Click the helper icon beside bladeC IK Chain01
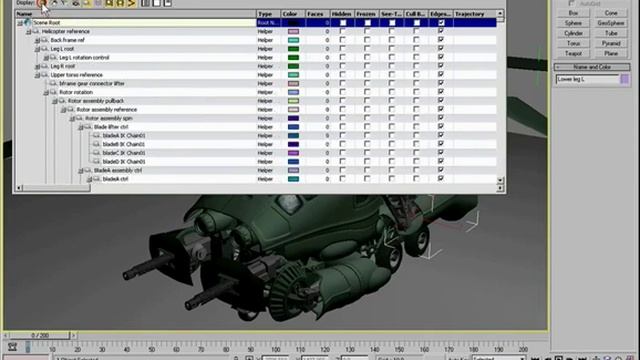 (97, 153)
